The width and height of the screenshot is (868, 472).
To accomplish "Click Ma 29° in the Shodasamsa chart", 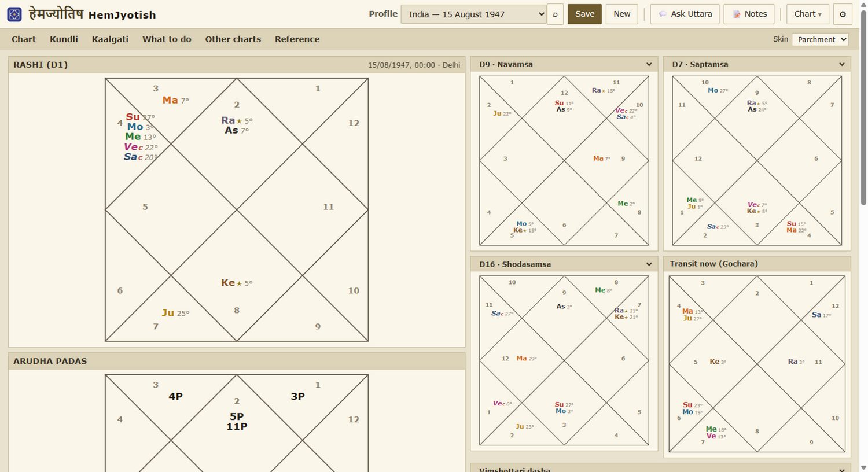I will point(526,359).
